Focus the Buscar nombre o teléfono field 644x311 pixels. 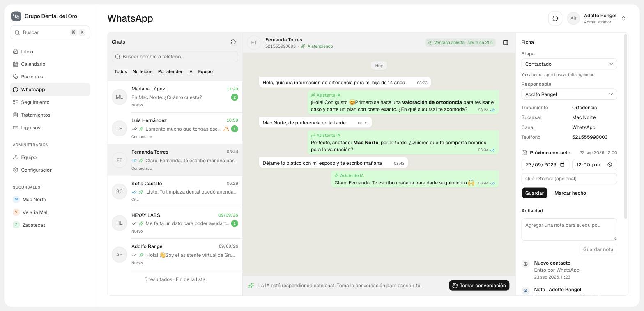175,57
